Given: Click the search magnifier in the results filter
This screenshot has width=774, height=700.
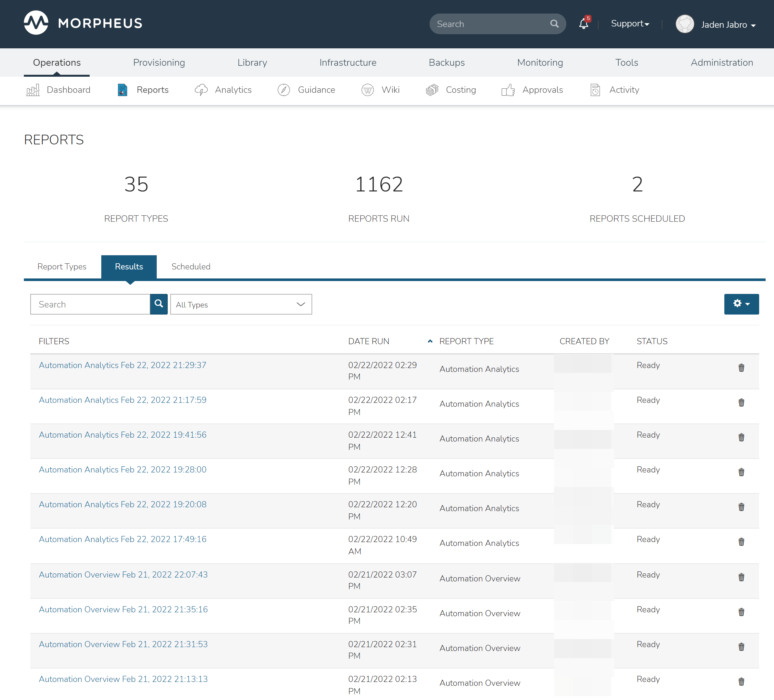Looking at the screenshot, I should pos(159,304).
